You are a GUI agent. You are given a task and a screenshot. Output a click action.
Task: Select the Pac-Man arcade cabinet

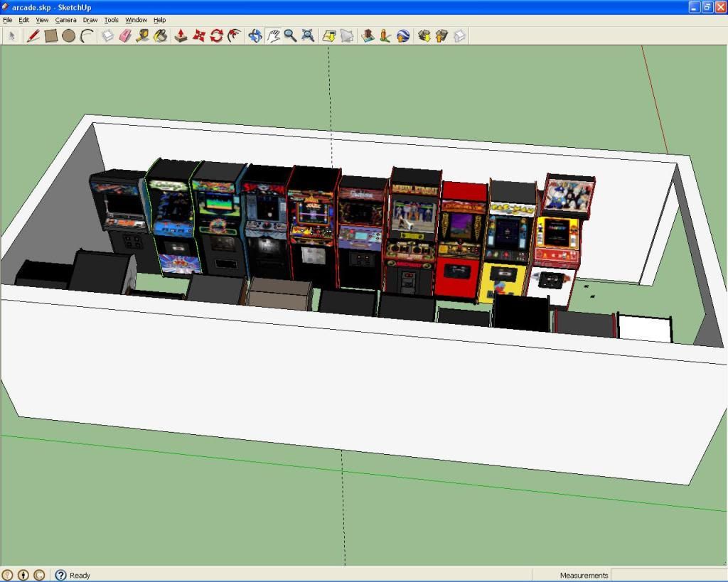pos(508,238)
